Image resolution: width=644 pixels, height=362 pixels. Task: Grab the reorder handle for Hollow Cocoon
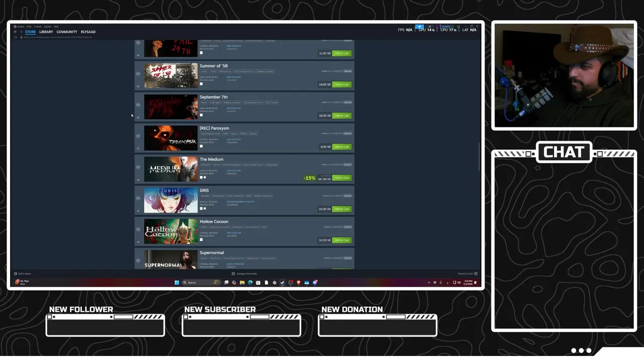click(x=138, y=229)
